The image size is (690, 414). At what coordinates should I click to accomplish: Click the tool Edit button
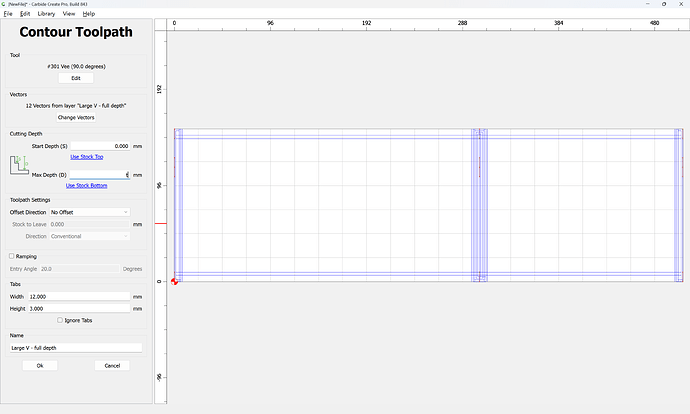pyautogui.click(x=76, y=78)
